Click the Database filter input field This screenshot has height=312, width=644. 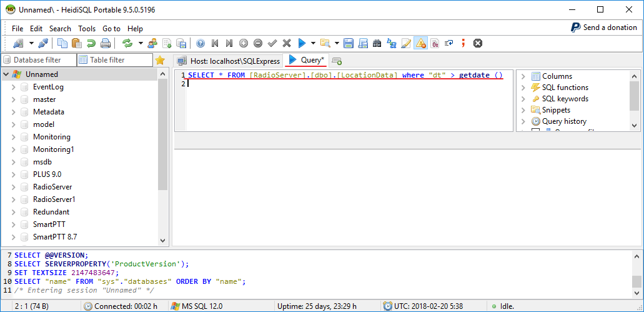click(39, 60)
